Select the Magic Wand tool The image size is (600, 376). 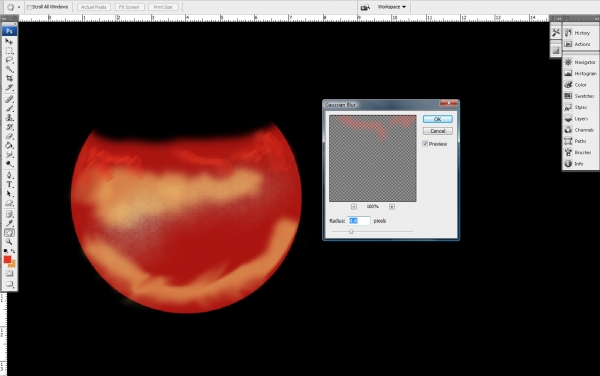point(9,69)
